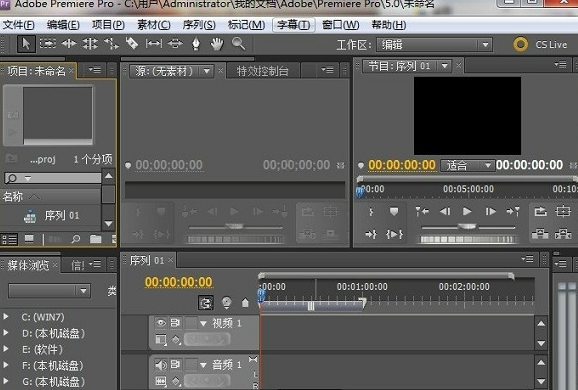Image resolution: width=578 pixels, height=390 pixels.
Task: Expand the C: (WIN7) drive
Action: pyautogui.click(x=6, y=317)
